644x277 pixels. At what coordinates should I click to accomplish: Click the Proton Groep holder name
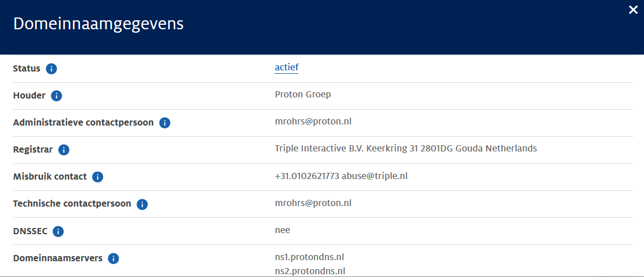click(x=303, y=95)
